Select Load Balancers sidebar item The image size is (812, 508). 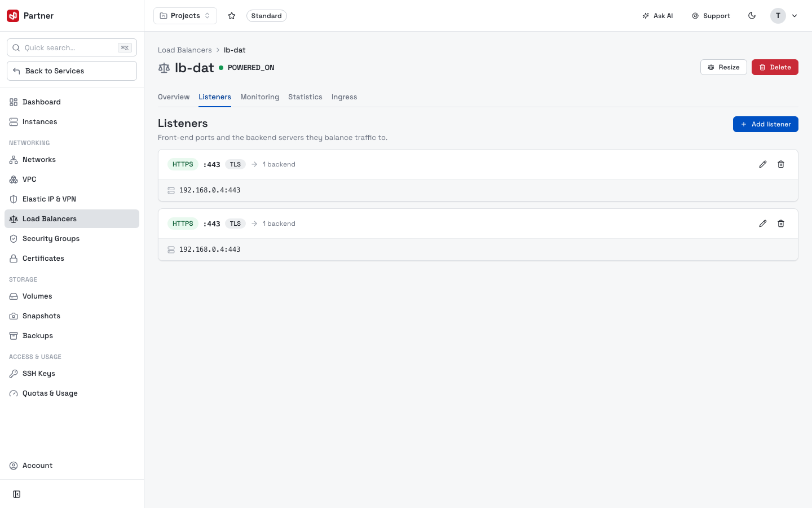pos(72,219)
